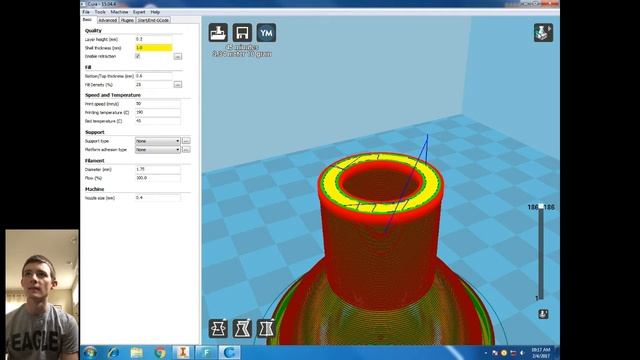Open the Support type dropdown

158,141
